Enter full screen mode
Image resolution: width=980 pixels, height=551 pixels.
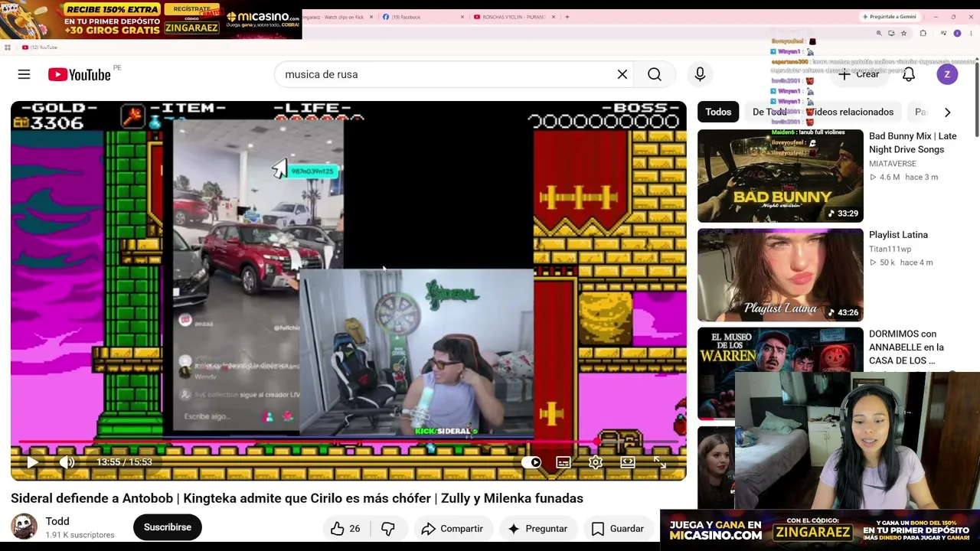click(x=660, y=462)
